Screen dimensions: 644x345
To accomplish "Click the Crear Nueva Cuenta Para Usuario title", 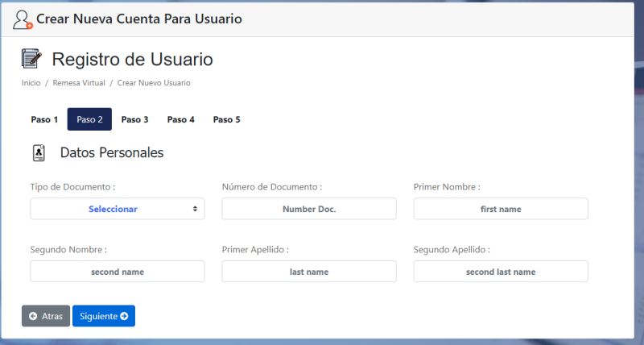I will 139,19.
